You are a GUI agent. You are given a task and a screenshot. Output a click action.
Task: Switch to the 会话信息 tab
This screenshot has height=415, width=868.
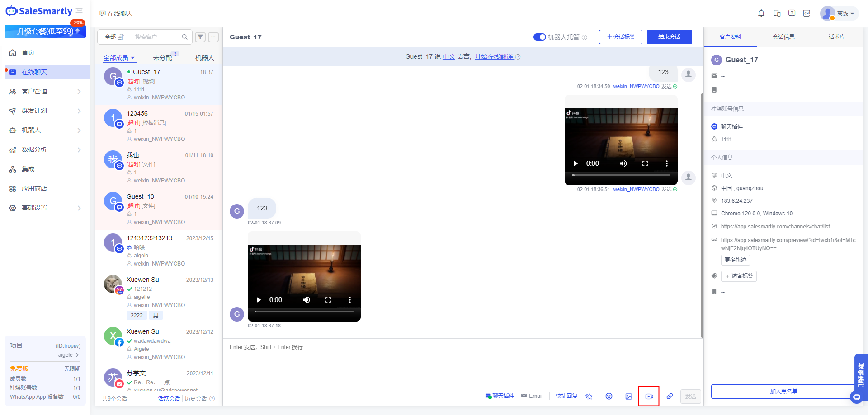click(x=783, y=37)
